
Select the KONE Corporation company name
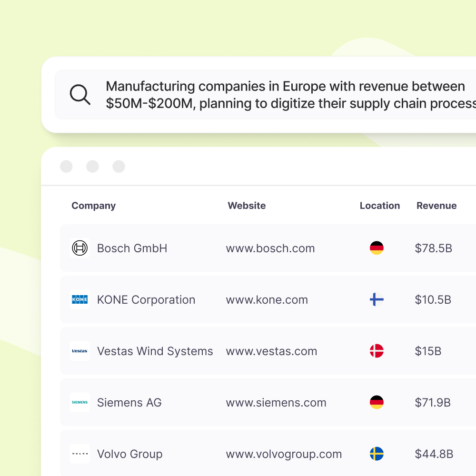point(146,300)
